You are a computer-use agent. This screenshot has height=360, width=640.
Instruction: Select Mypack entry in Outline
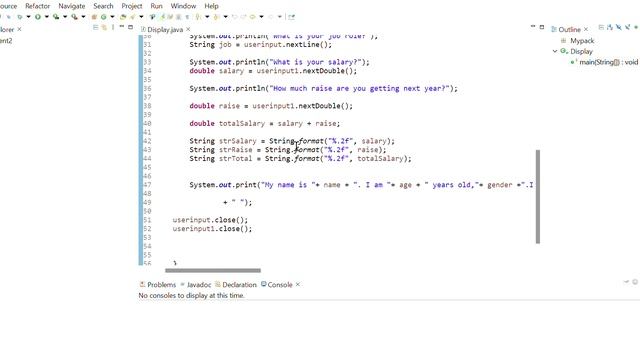(582, 41)
